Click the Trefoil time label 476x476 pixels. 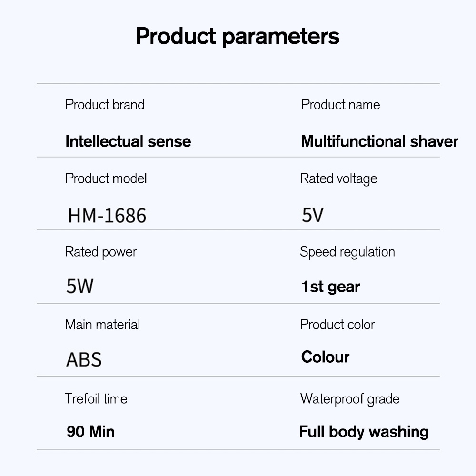click(x=96, y=398)
